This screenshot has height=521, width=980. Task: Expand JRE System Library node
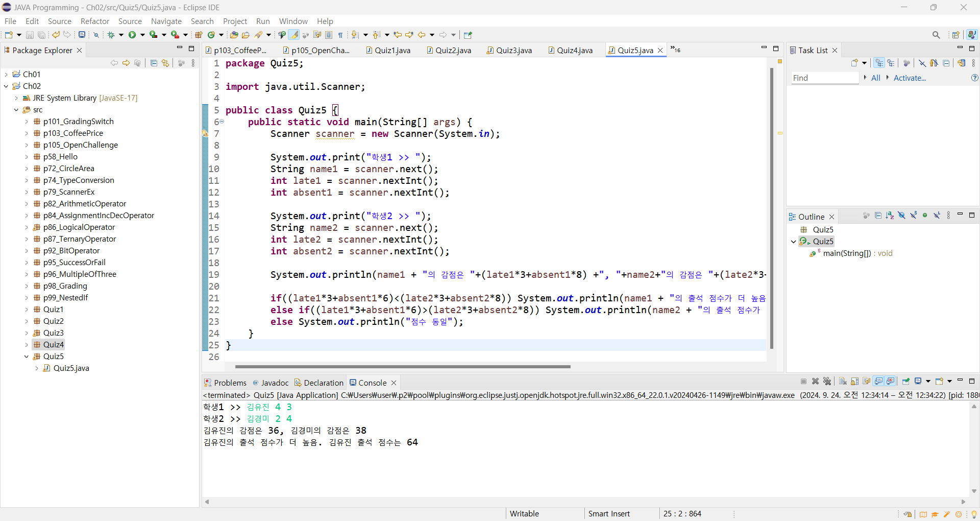click(16, 98)
